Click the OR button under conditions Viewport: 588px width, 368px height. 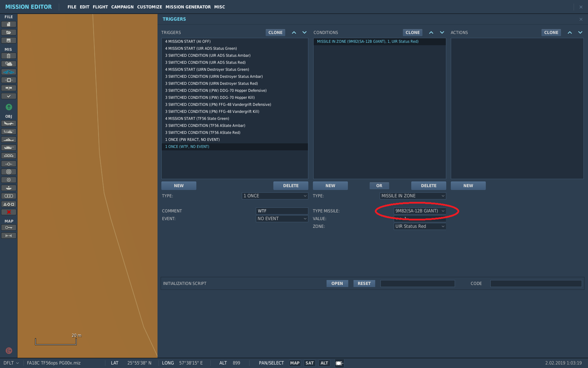(379, 186)
